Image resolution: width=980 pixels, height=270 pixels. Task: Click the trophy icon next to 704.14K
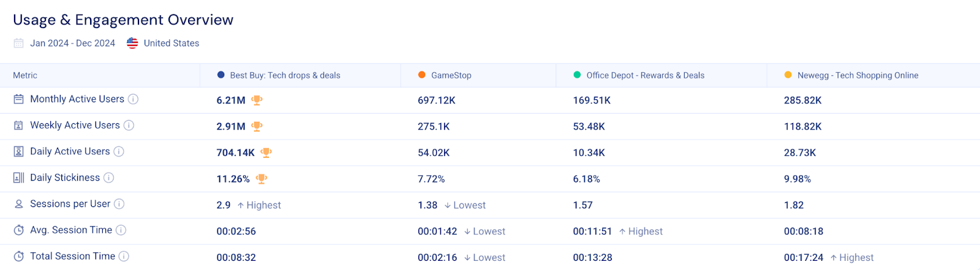266,152
